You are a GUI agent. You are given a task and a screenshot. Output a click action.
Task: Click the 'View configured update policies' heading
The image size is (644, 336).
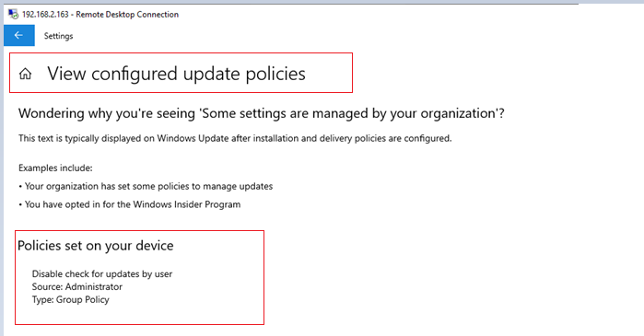[x=176, y=74]
